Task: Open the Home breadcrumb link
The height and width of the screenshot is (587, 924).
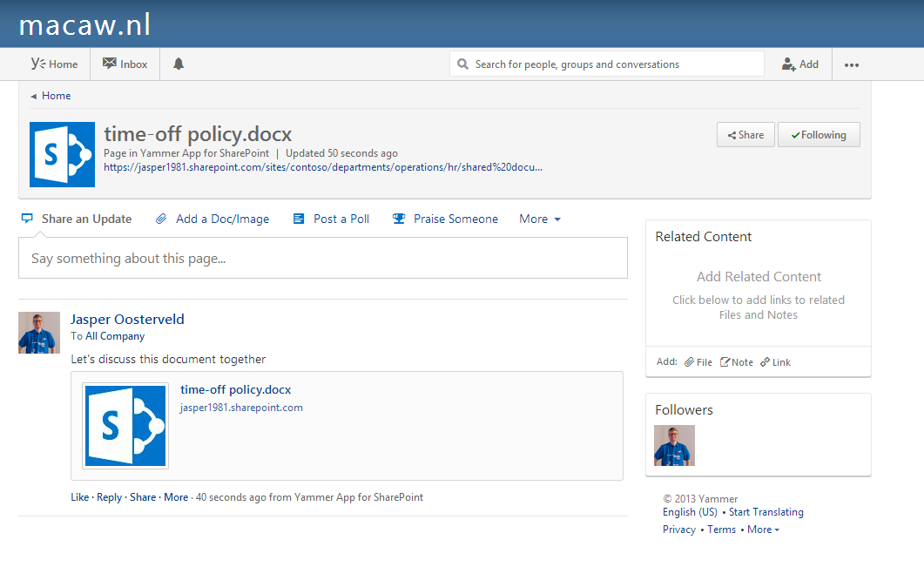Action: click(56, 96)
